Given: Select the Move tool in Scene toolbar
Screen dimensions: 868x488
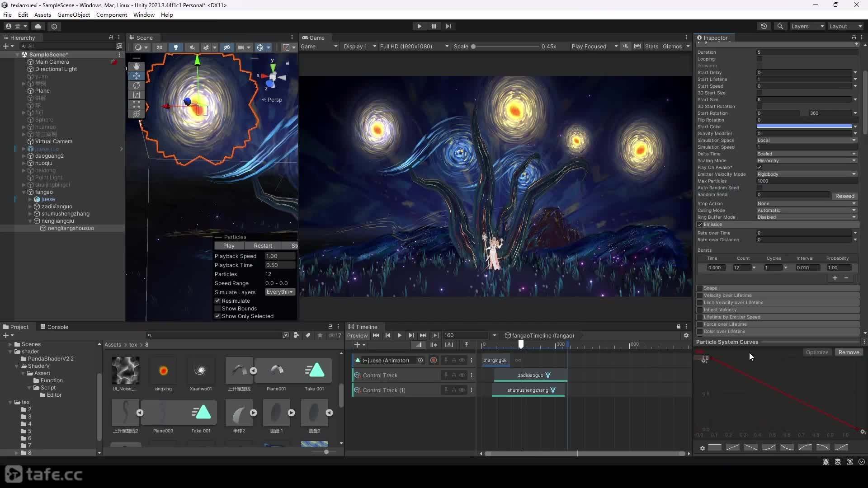Looking at the screenshot, I should [136, 76].
